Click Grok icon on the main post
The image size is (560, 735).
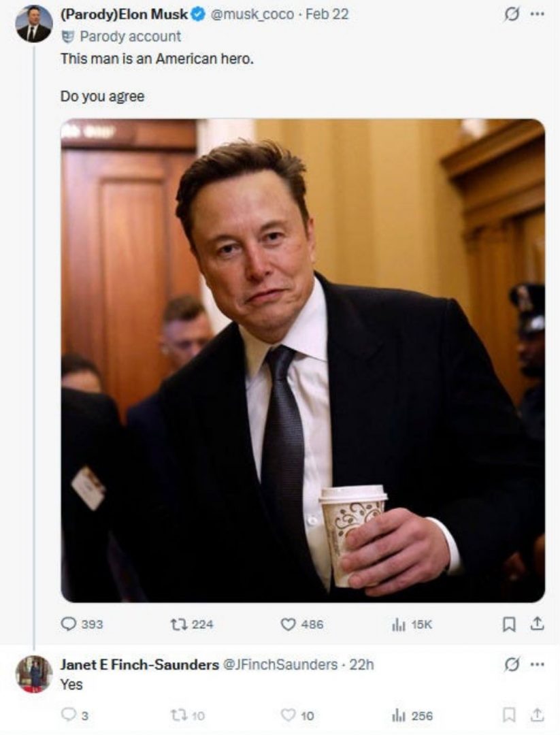tap(509, 14)
